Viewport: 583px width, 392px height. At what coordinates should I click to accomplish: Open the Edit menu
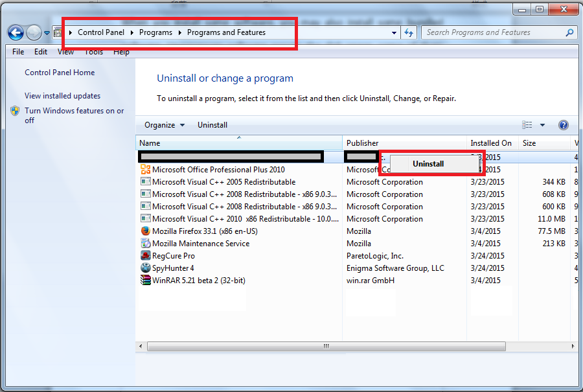[x=41, y=52]
